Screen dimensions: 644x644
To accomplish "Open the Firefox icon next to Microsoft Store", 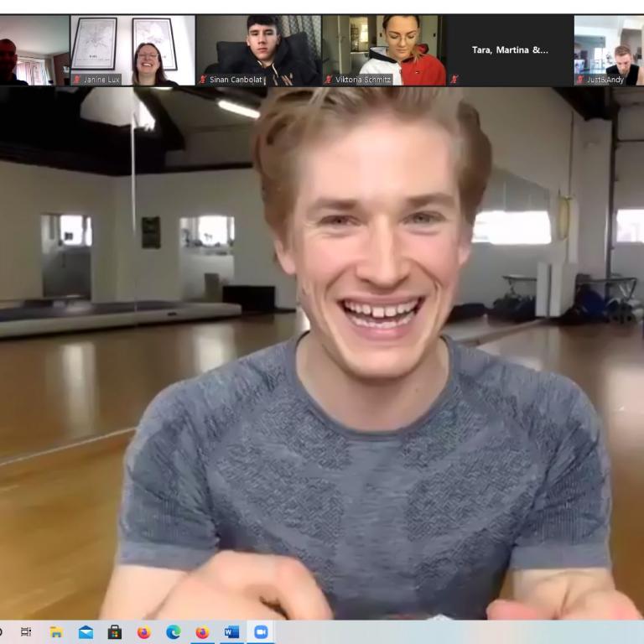I will [143, 632].
